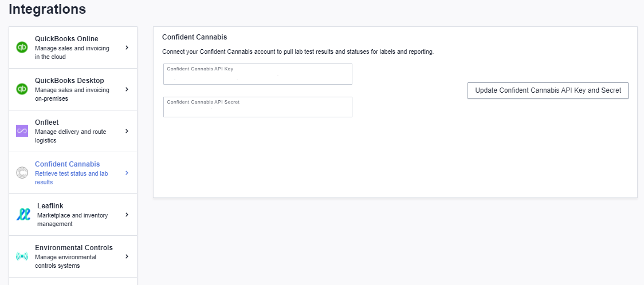
Task: Click the QuickBooks Desktop green logo icon
Action: click(22, 89)
